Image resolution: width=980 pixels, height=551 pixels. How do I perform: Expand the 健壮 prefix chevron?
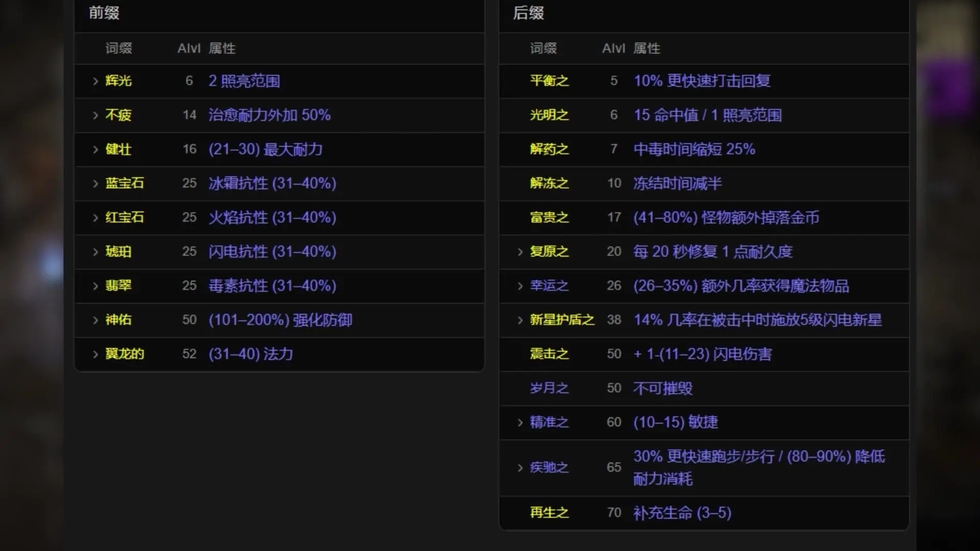tap(95, 149)
